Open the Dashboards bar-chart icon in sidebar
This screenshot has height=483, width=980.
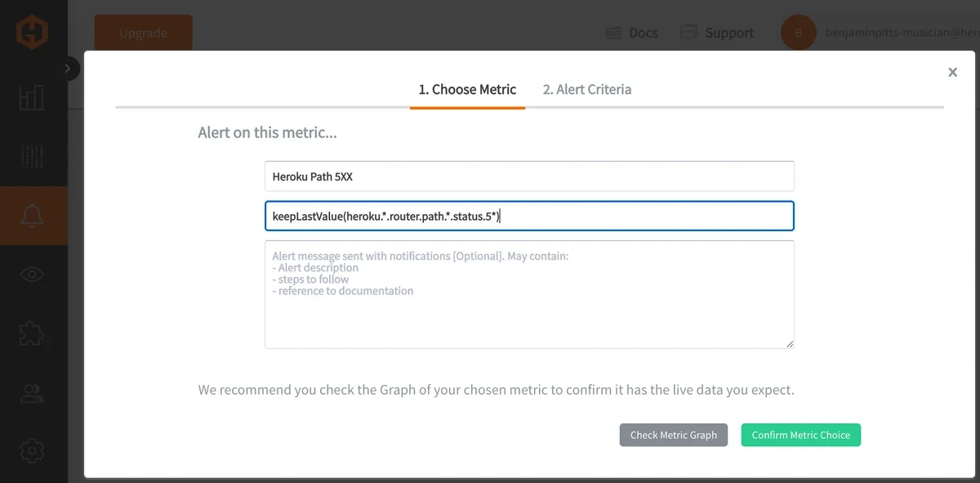33,97
